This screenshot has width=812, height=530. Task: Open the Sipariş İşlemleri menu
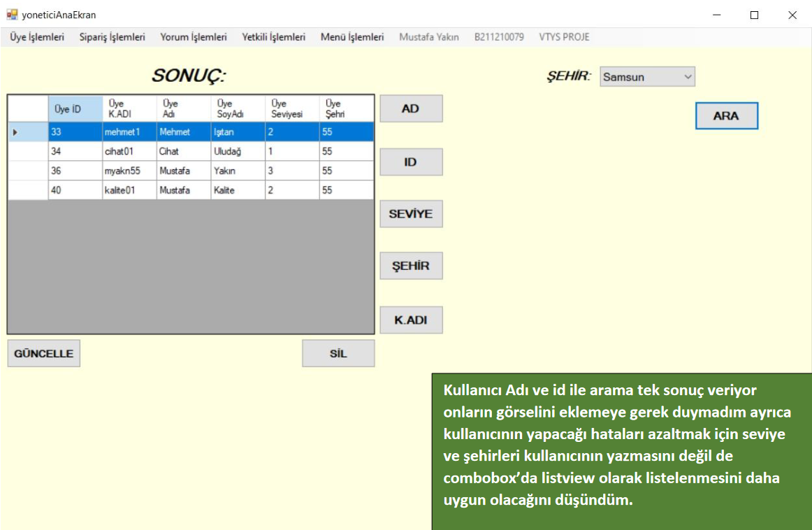click(x=112, y=37)
